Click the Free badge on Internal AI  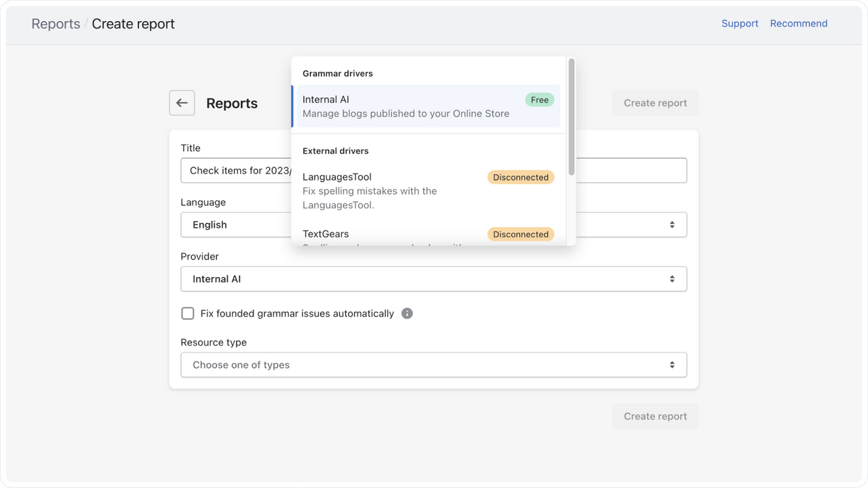click(x=539, y=100)
